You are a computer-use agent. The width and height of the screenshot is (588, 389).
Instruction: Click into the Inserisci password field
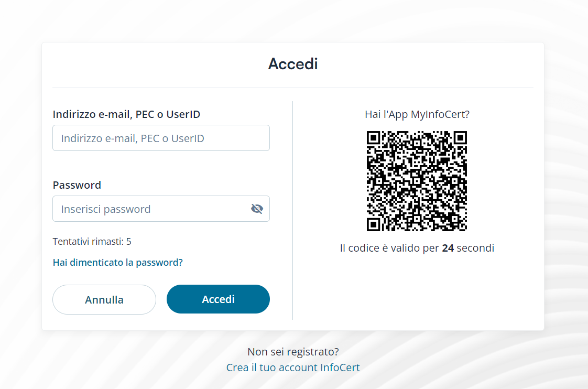click(152, 209)
